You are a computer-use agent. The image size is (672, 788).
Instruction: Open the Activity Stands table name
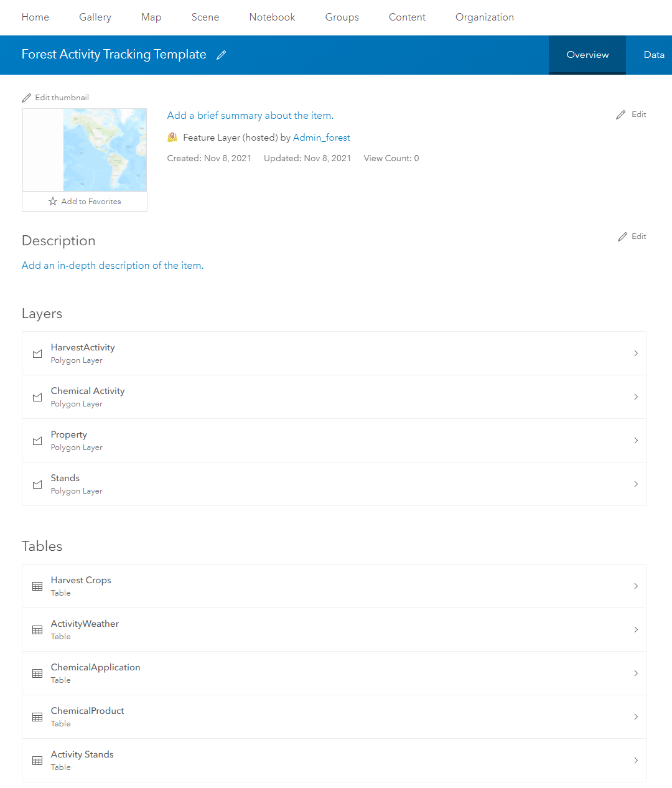pyautogui.click(x=82, y=754)
